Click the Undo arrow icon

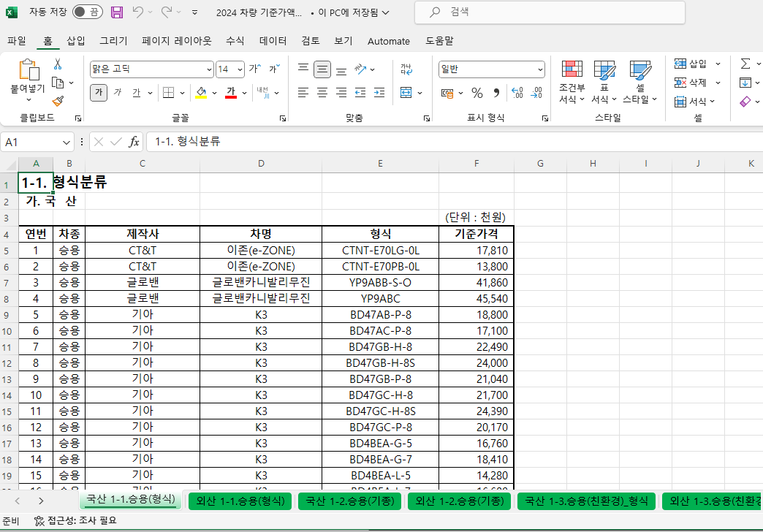coord(137,12)
